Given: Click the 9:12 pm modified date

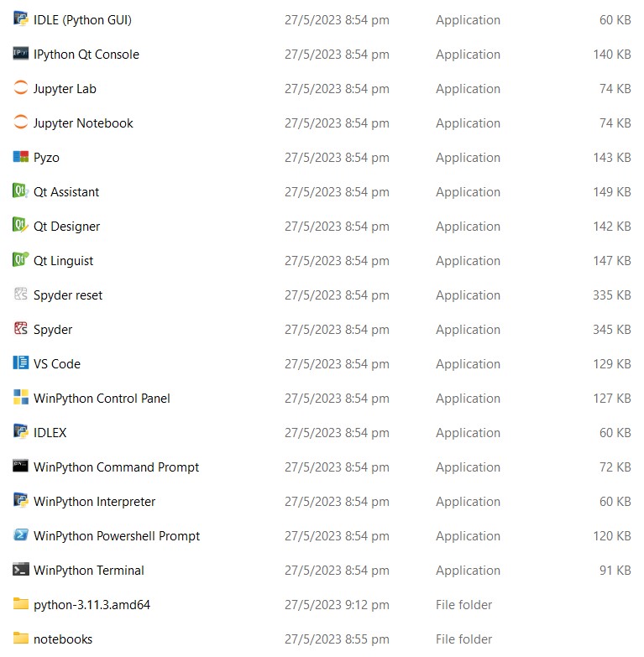Looking at the screenshot, I should point(337,605).
